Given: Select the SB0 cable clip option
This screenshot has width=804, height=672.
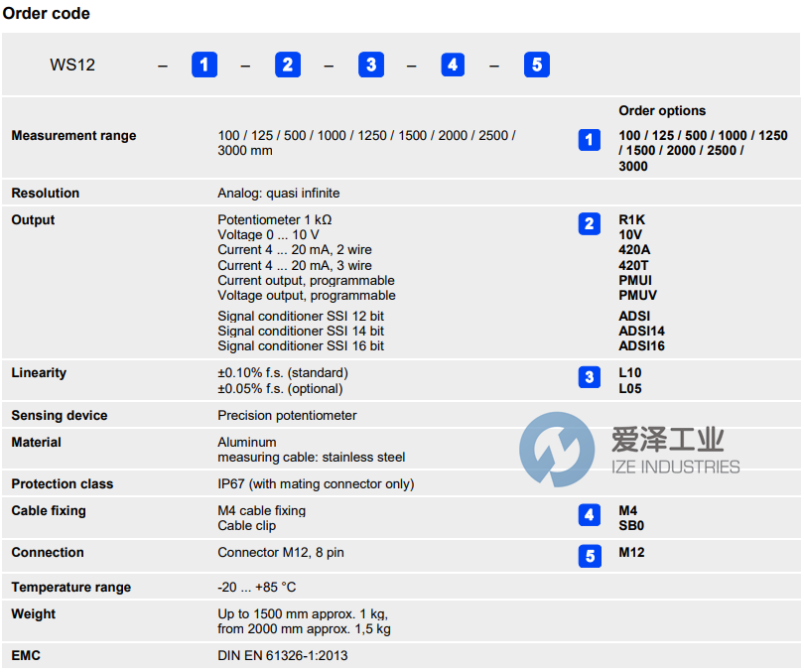Looking at the screenshot, I should pos(631,526).
